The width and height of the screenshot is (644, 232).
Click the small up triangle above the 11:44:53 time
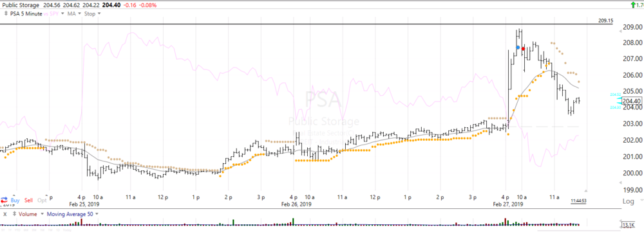(586, 191)
